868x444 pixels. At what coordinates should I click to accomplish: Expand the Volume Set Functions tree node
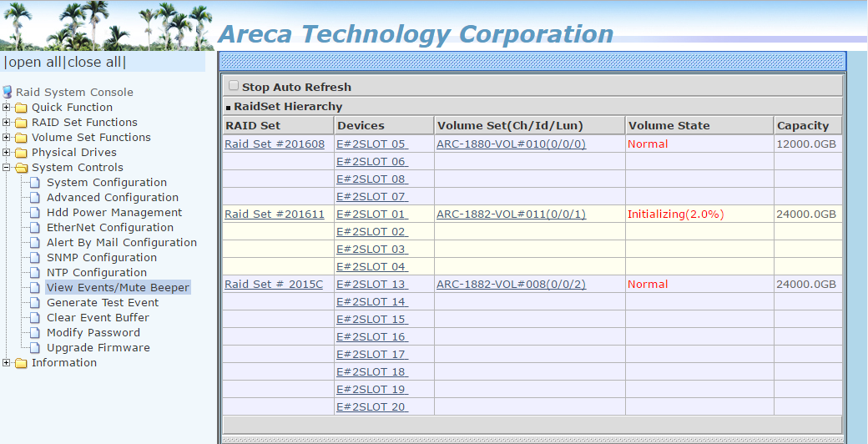point(7,138)
